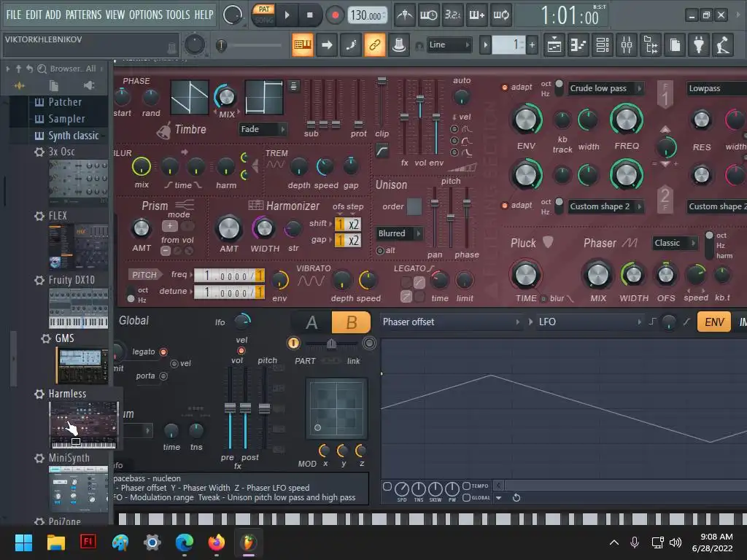Toggle the alt option under Blurred
The height and width of the screenshot is (560, 747).
[x=380, y=251]
